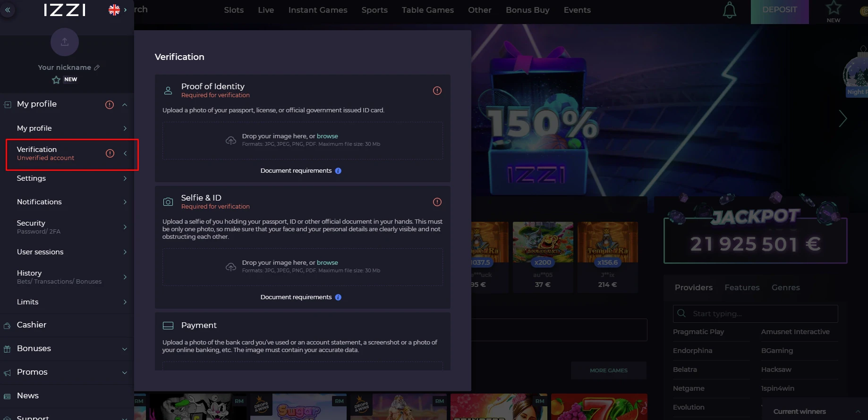Click the My profile warning icon
Image resolution: width=868 pixels, height=420 pixels.
[x=110, y=105]
